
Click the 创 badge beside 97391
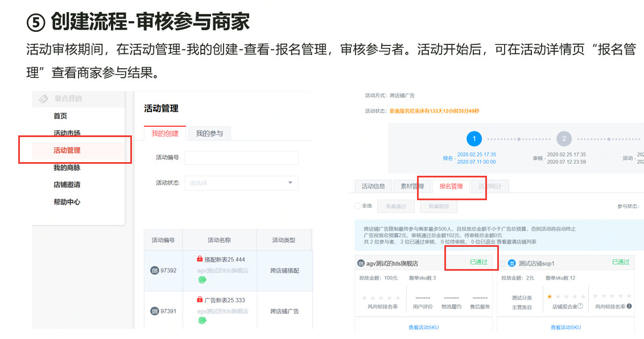[154, 311]
